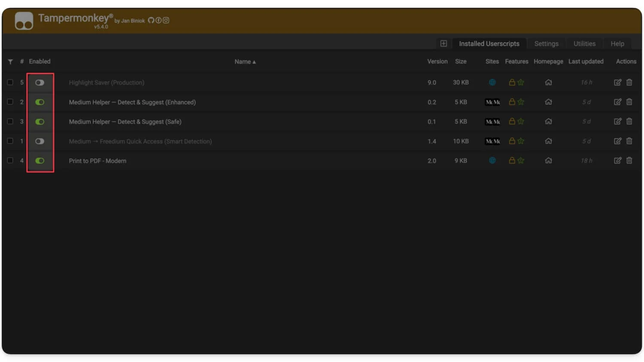The height and width of the screenshot is (362, 644).
Task: Click the filter icon above the script list
Action: 11,61
